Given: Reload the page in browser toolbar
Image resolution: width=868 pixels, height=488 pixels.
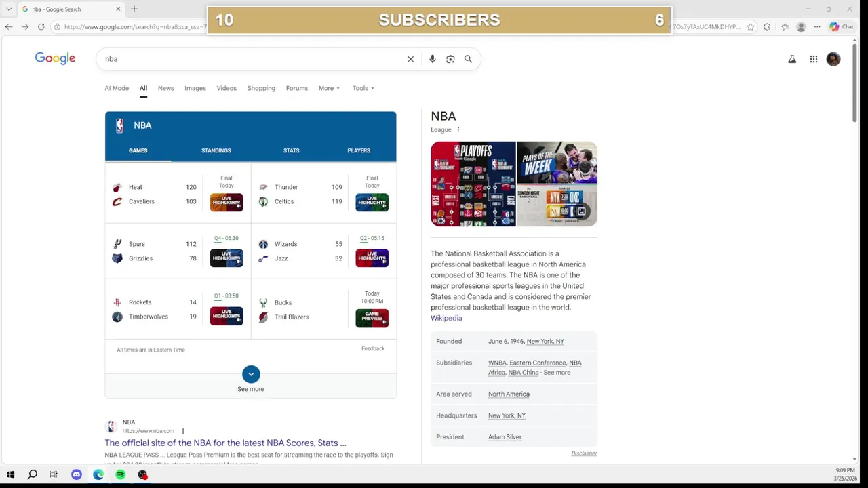Looking at the screenshot, I should coord(41,27).
